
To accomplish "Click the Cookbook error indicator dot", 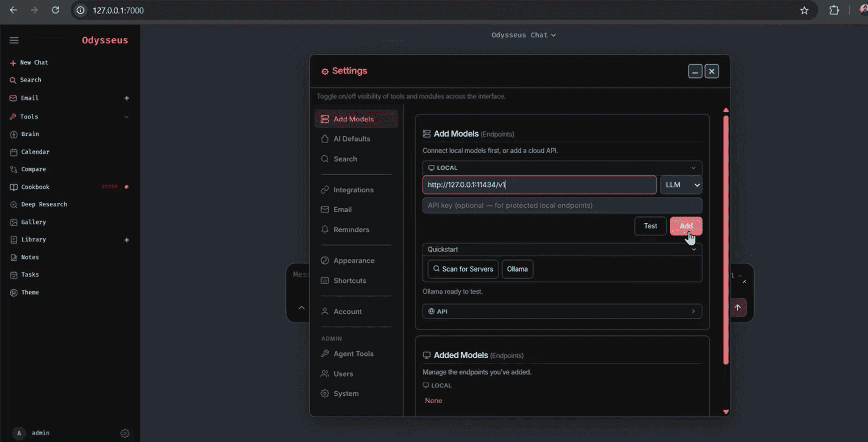I will point(127,187).
